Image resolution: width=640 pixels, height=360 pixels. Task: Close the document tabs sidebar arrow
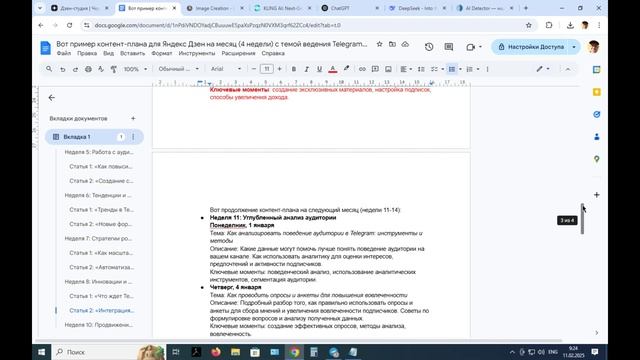[x=51, y=98]
